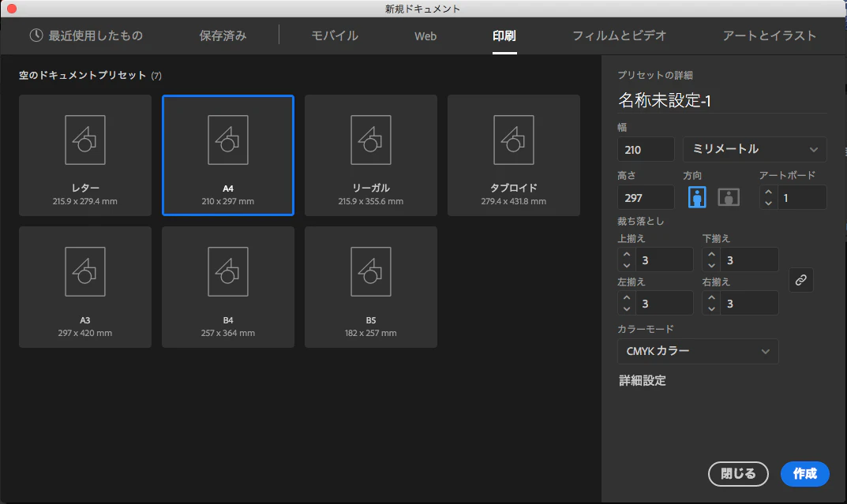Open 詳細設定 advanced settings
Screen dimensions: 847x504
(x=643, y=381)
